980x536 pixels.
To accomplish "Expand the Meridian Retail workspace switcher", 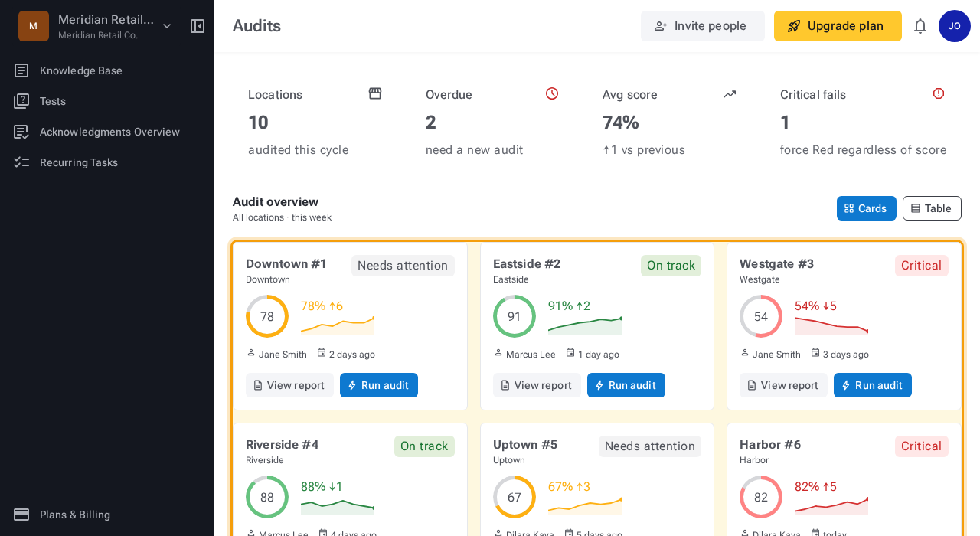I will tap(167, 26).
